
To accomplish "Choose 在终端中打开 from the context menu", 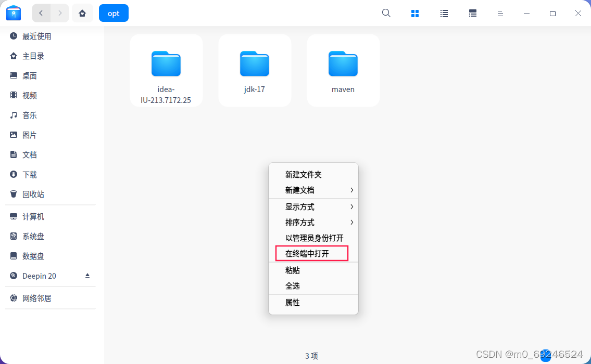I will 313,253.
